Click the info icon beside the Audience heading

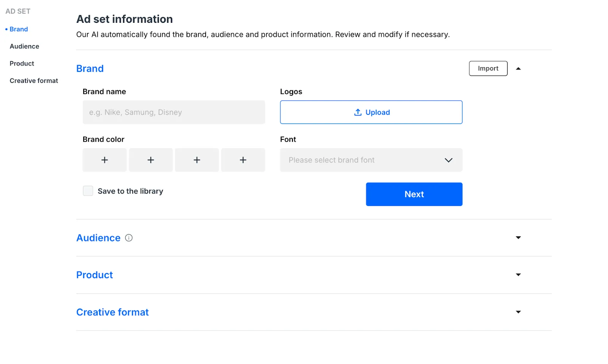point(129,238)
